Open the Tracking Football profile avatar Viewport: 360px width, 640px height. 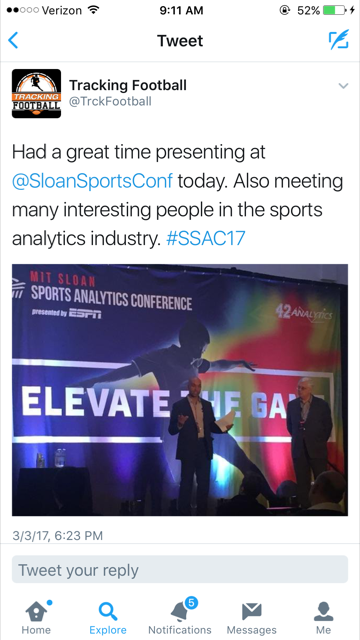tap(36, 93)
